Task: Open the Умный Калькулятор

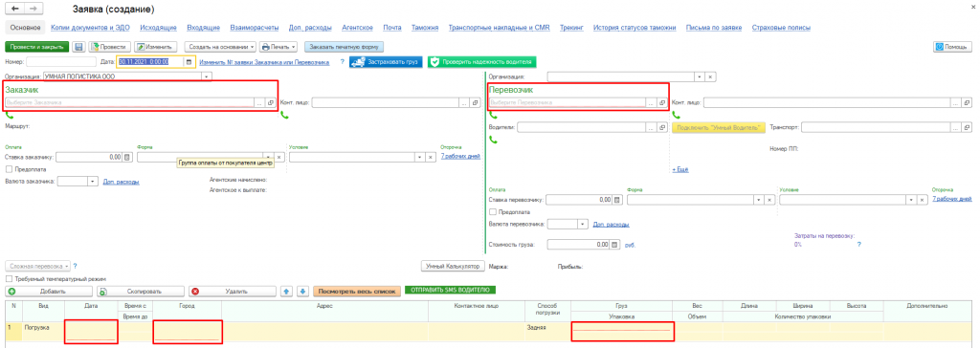Action: point(453,266)
